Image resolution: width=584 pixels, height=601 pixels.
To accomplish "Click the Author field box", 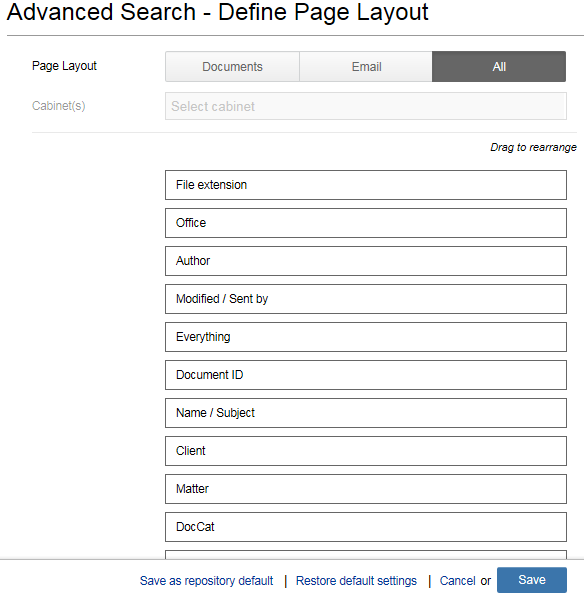I will tap(366, 261).
